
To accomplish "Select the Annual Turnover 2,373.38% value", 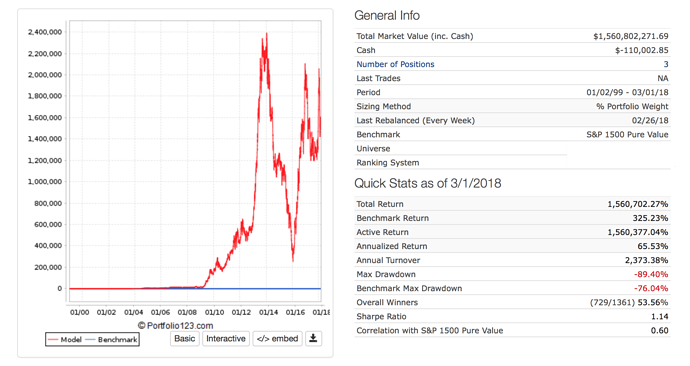I will coord(646,260).
